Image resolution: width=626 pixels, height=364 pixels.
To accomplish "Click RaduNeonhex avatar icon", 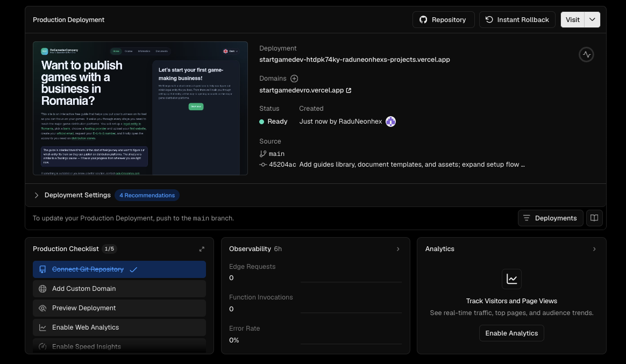I will 390,122.
